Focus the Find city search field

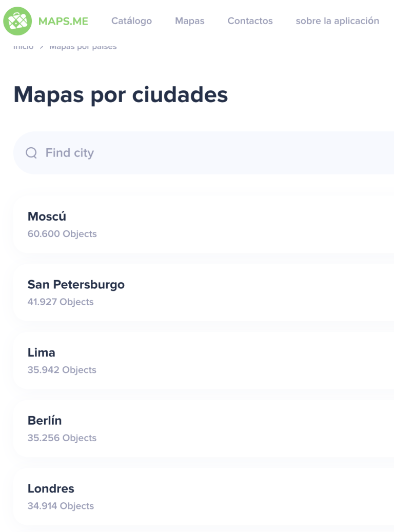tap(205, 153)
